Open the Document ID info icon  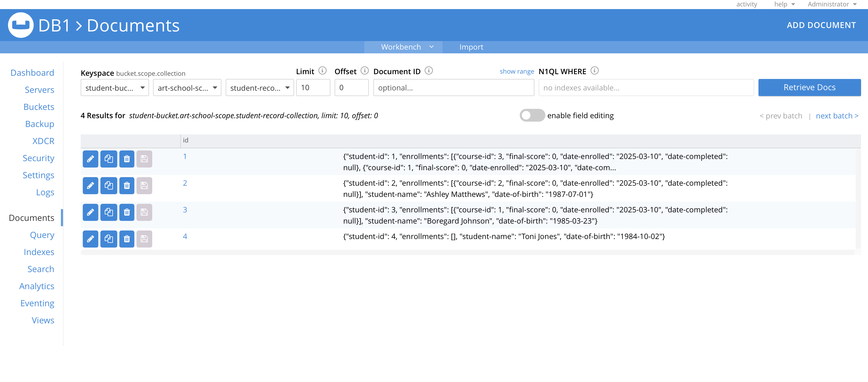click(x=429, y=71)
